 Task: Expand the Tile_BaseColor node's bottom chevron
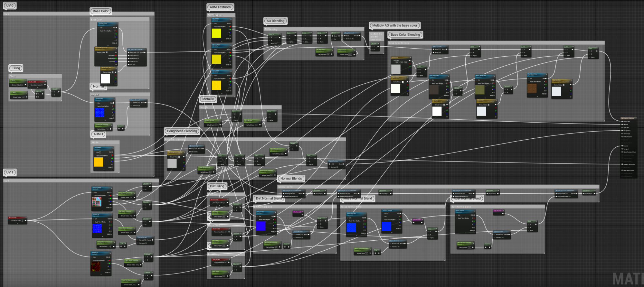click(x=108, y=45)
